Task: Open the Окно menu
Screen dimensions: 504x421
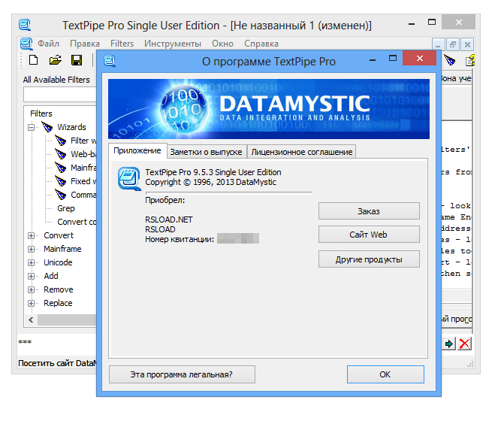Action: click(222, 44)
